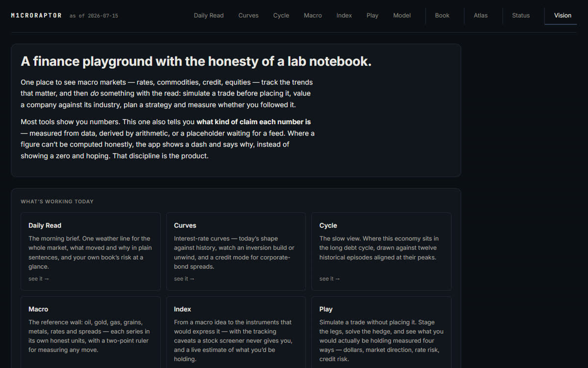The height and width of the screenshot is (368, 588).
Task: Click the 'WHAT'S WORKING TODAY' section label
Action: (x=57, y=202)
